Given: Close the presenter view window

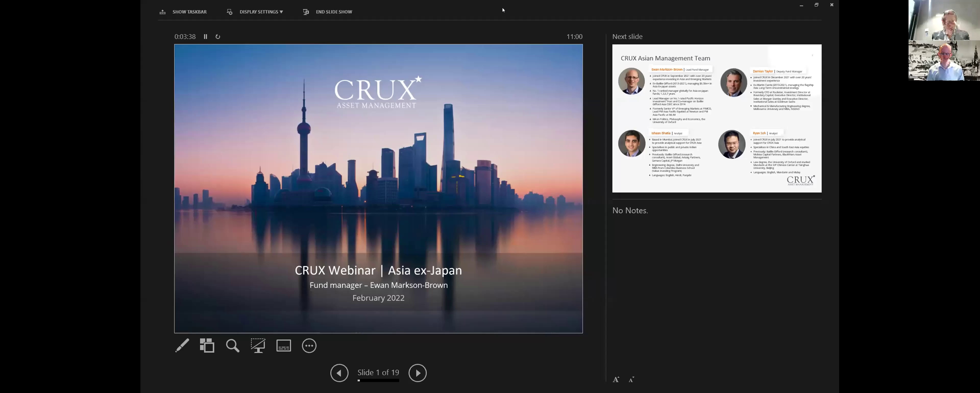Looking at the screenshot, I should pos(832,5).
